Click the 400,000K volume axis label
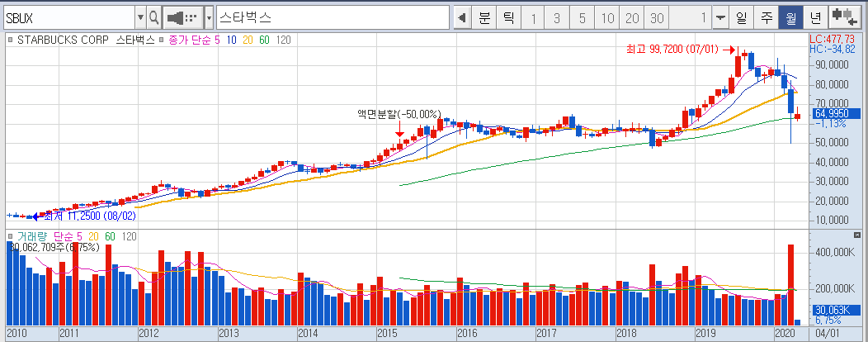Screen dimensions: 868x342 (x=833, y=252)
